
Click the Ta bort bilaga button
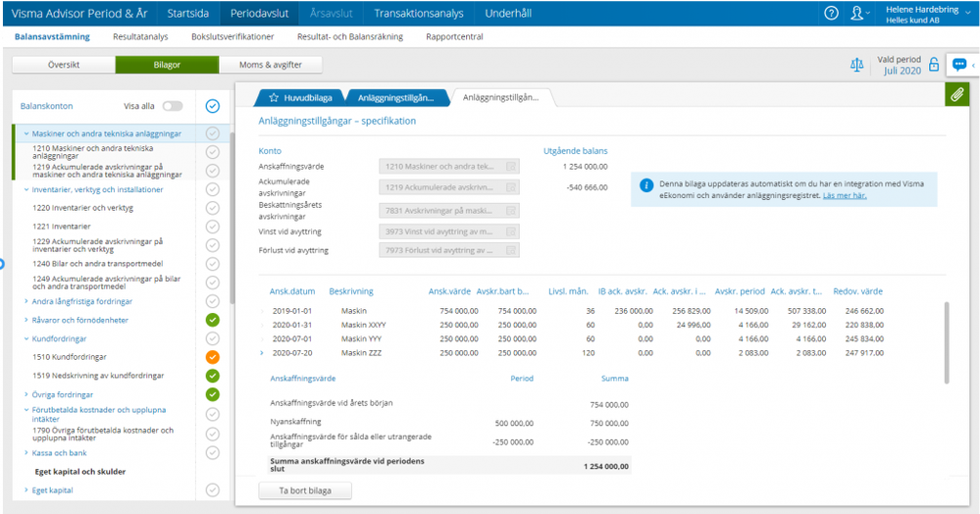click(304, 490)
